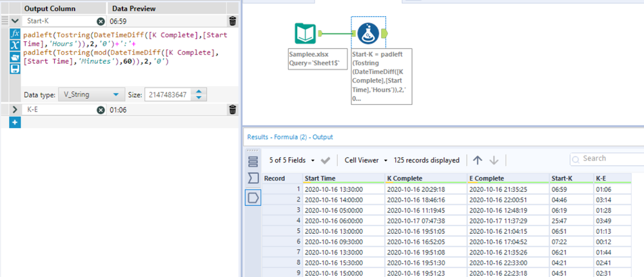Increase the Size value
Viewport: 644px width, 277px height.
pos(199,92)
